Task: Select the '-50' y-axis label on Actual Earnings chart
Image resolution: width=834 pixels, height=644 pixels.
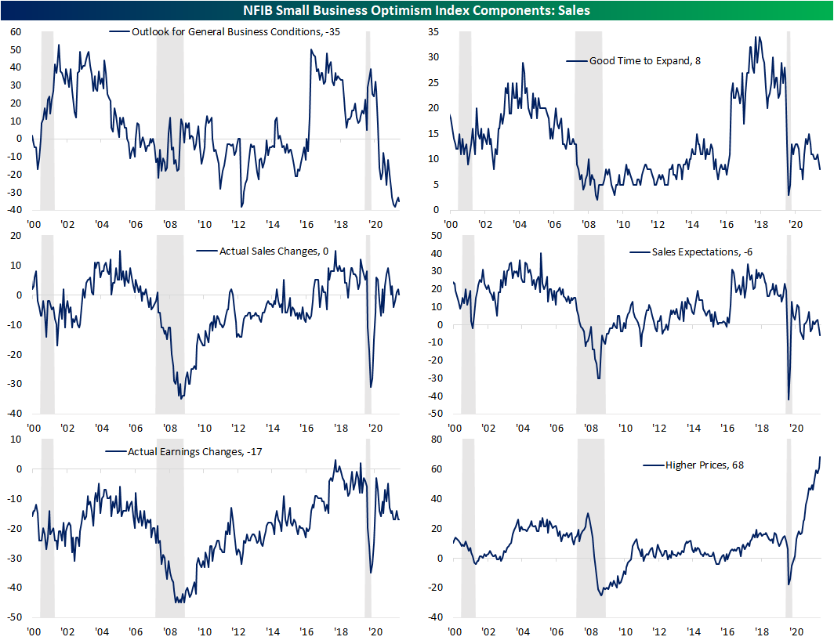Action: click(x=13, y=617)
